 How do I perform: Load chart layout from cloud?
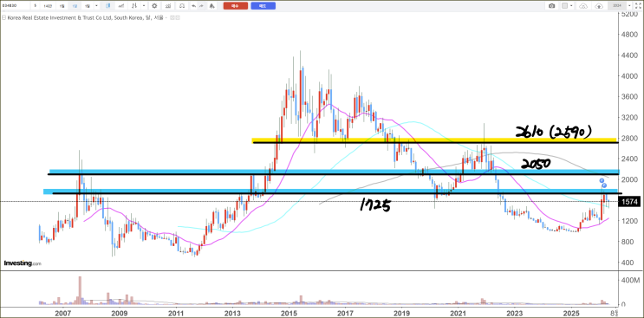click(x=583, y=6)
